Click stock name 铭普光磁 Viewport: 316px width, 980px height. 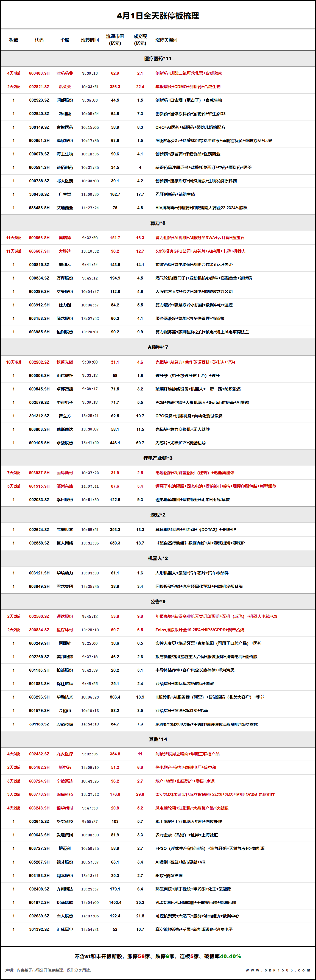pyautogui.click(x=65, y=362)
